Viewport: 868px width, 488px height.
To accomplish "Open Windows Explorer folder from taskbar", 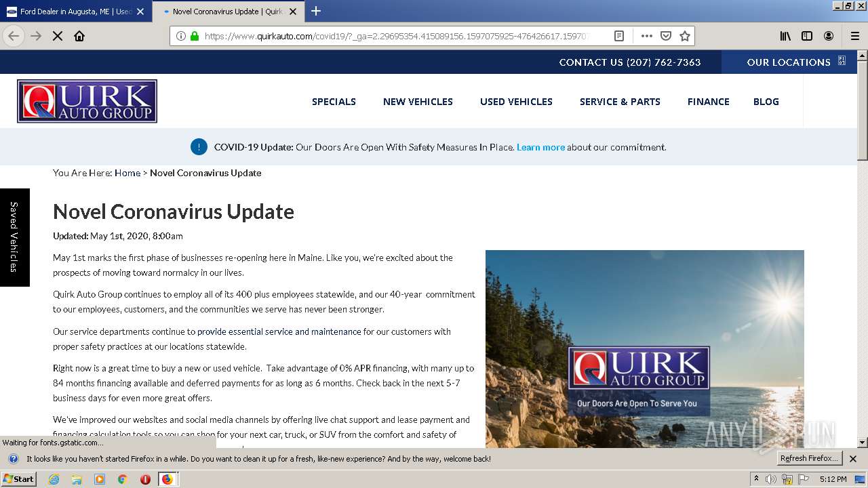I will (x=77, y=479).
